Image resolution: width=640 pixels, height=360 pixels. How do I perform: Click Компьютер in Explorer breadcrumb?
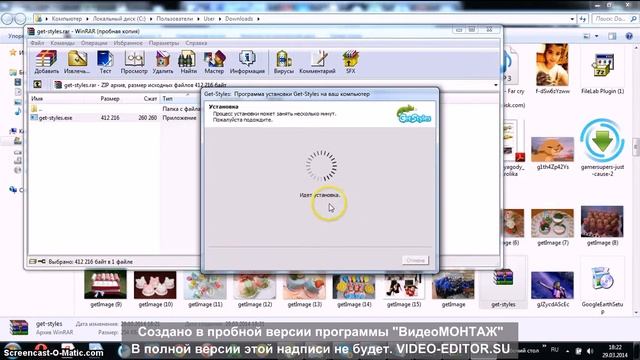click(x=67, y=19)
